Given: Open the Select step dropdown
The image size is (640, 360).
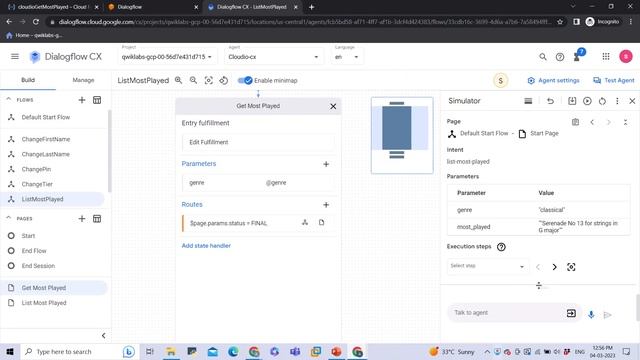Looking at the screenshot, I should [x=488, y=266].
